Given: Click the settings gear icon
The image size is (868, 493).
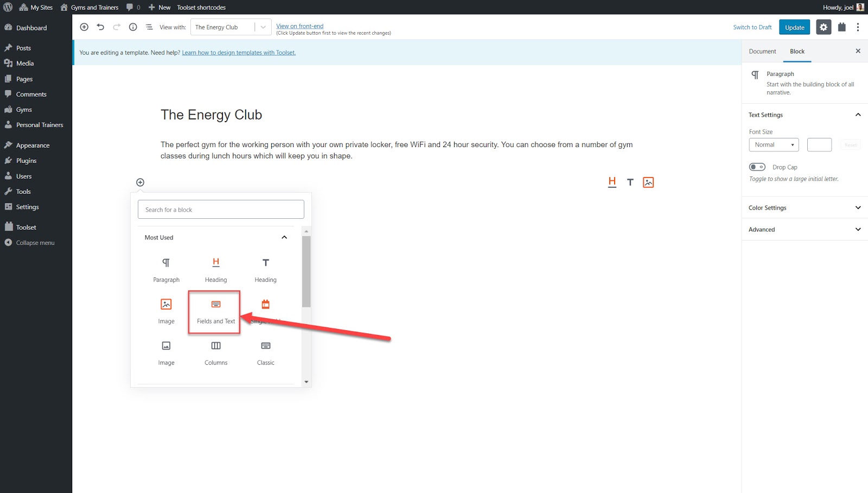Looking at the screenshot, I should point(824,27).
